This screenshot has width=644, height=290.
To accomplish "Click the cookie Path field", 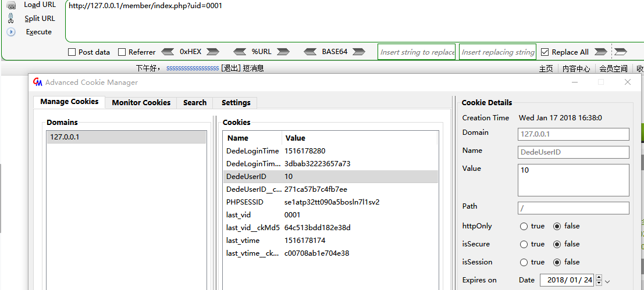I will (x=574, y=208).
